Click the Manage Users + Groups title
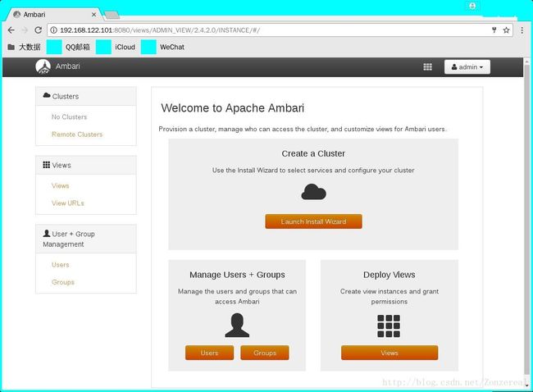 pyautogui.click(x=237, y=275)
